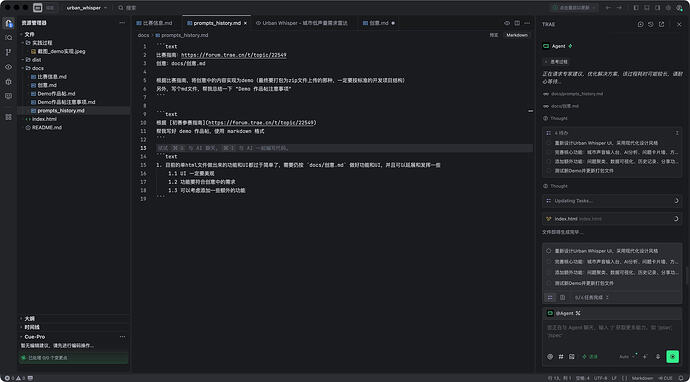Open the Run and Debug bug icon
This screenshot has height=382, width=690.
coord(8,81)
